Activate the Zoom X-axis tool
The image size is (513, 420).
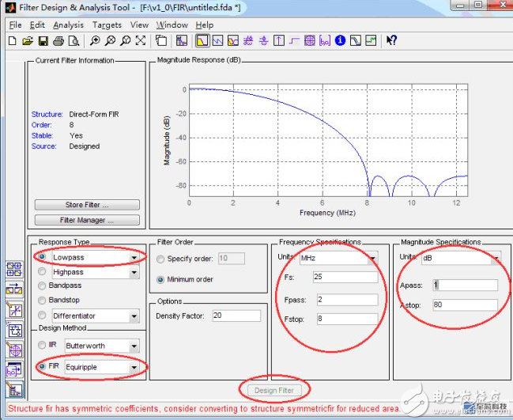tap(110, 41)
